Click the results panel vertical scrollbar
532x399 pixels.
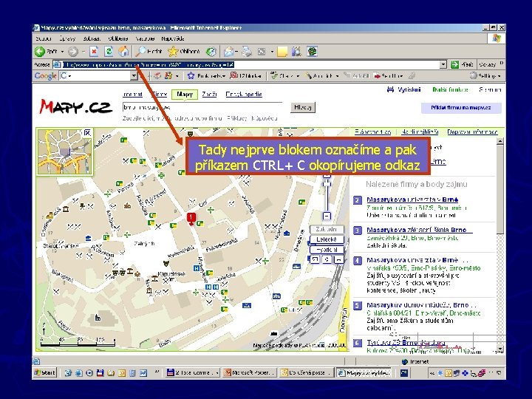click(499, 245)
